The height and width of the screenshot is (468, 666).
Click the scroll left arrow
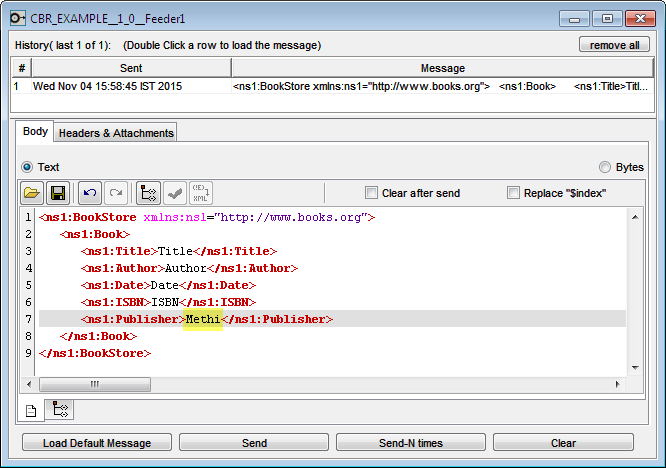click(x=29, y=384)
